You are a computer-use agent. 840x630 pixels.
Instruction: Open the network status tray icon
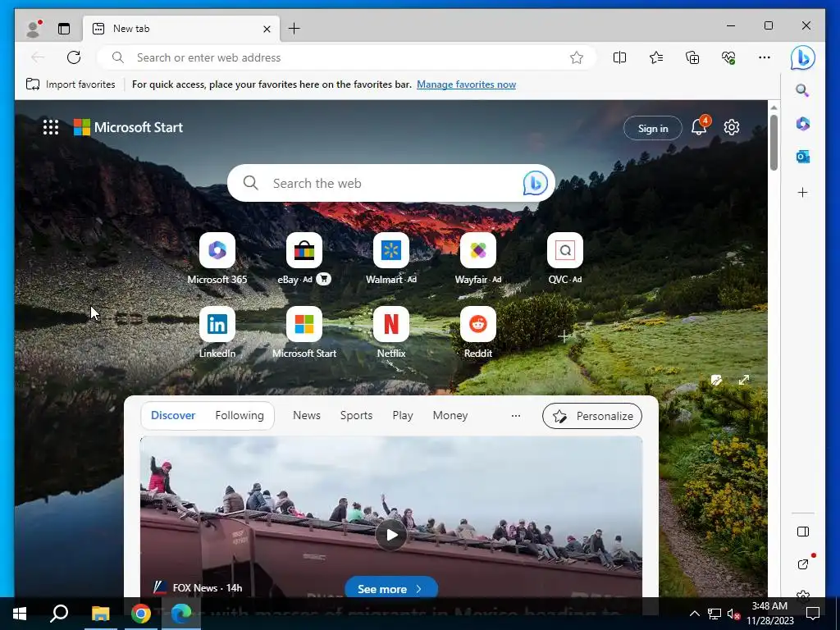(x=714, y=614)
